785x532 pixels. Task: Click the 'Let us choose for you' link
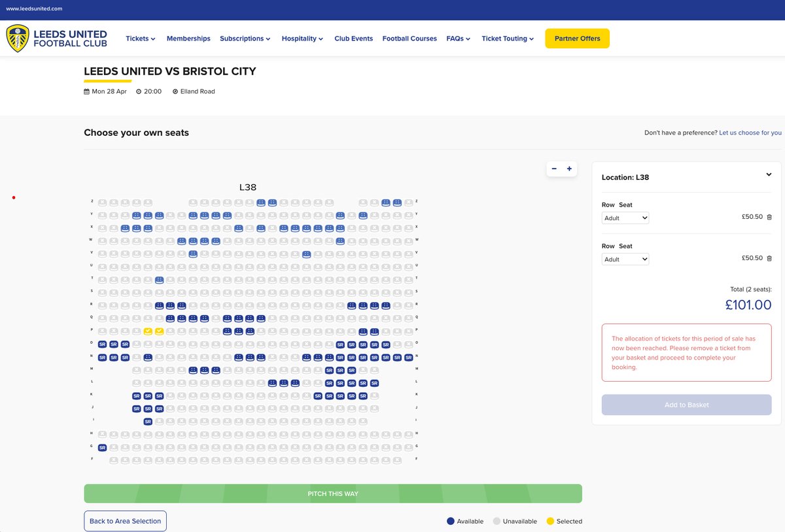(x=750, y=133)
